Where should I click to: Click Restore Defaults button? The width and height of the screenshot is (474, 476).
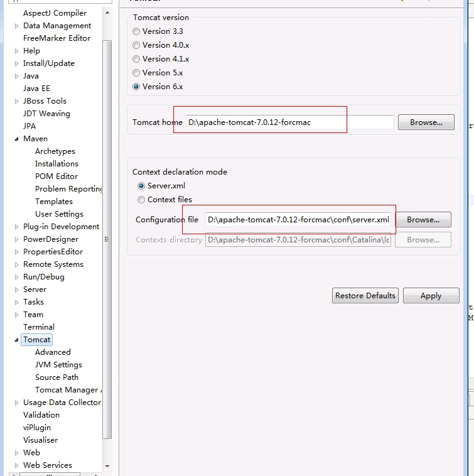coord(365,296)
